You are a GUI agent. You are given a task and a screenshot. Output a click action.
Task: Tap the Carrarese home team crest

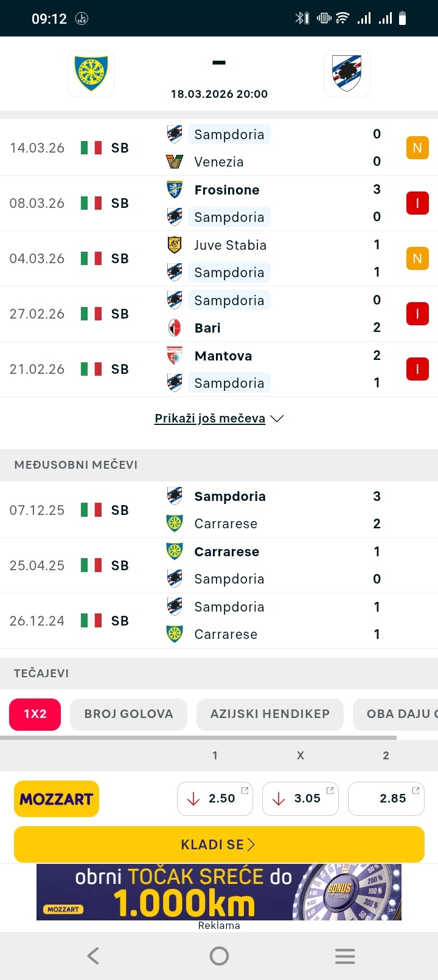[x=91, y=74]
